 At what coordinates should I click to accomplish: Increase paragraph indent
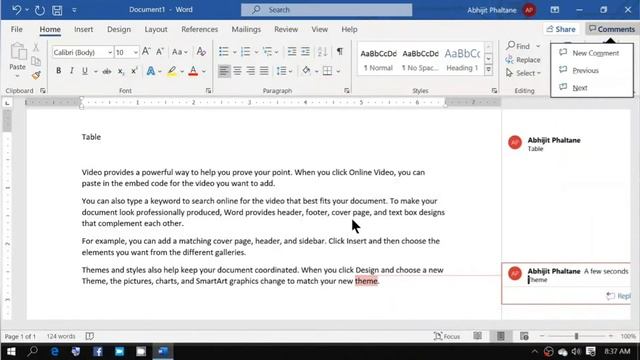coord(305,51)
